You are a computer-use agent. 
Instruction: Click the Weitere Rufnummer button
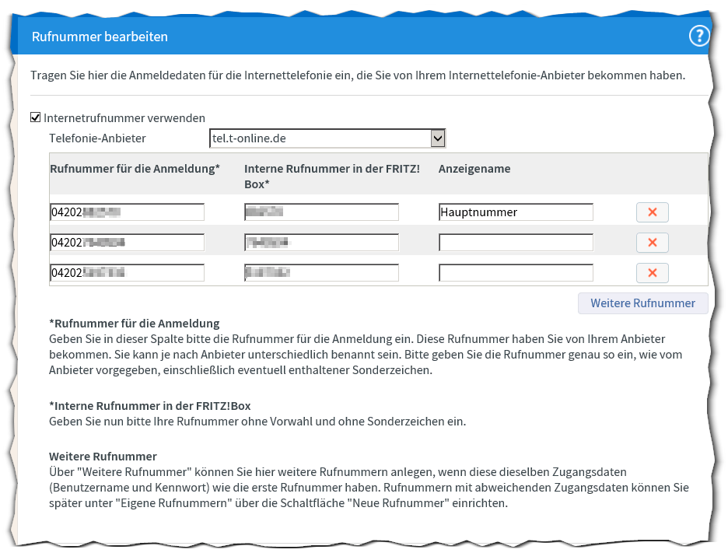642,303
